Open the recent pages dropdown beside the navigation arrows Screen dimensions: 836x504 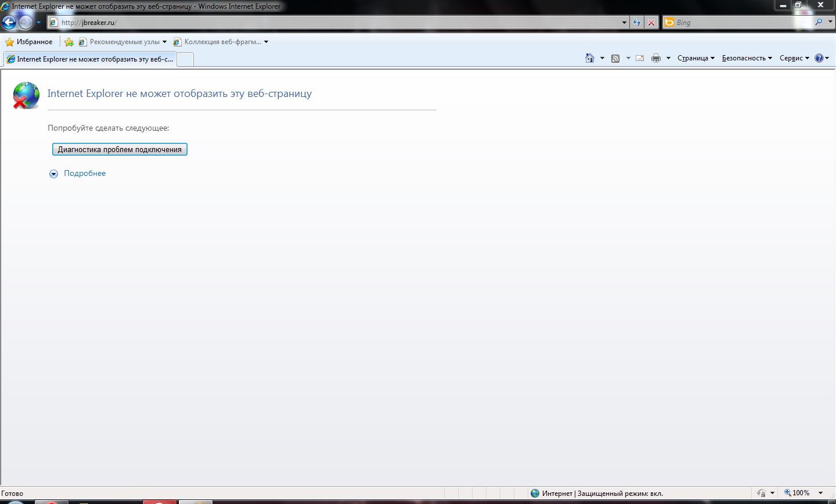[39, 23]
